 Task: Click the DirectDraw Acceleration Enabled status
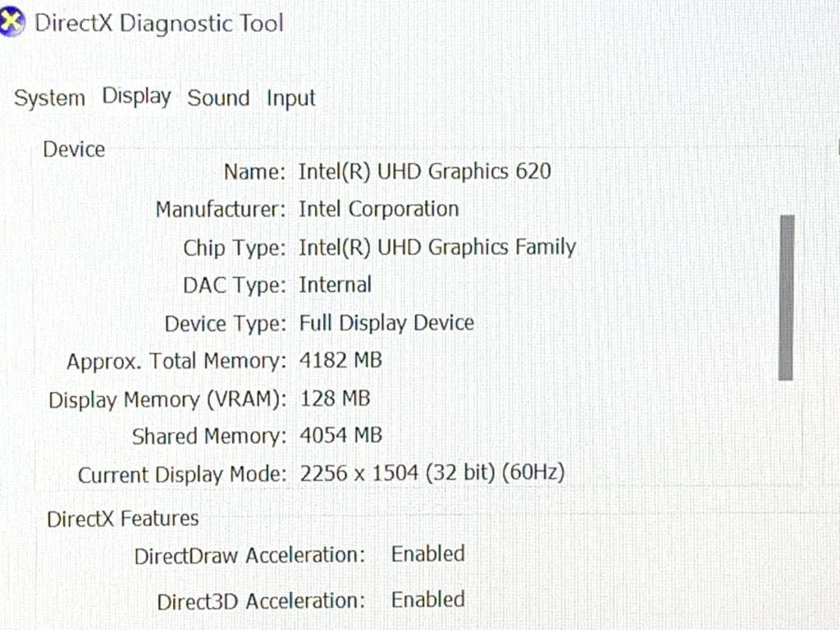click(x=428, y=554)
